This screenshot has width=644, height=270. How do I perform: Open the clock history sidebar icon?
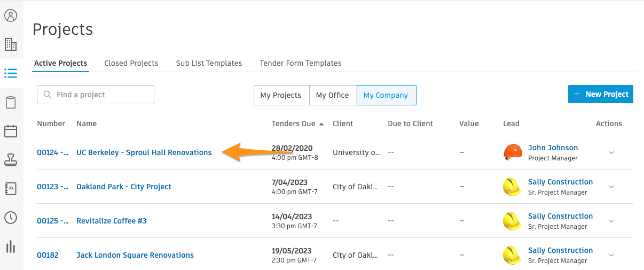point(11,218)
